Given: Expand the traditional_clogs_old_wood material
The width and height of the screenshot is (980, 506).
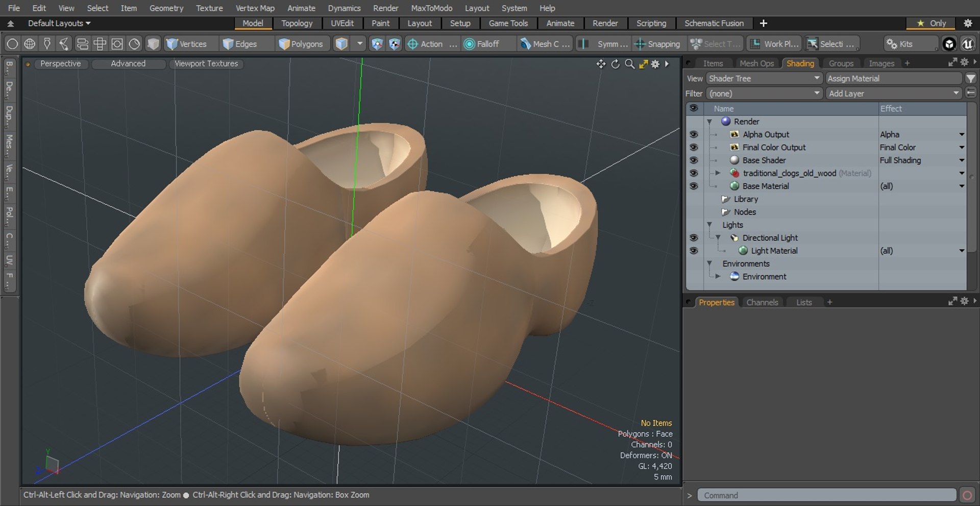Looking at the screenshot, I should coord(718,173).
